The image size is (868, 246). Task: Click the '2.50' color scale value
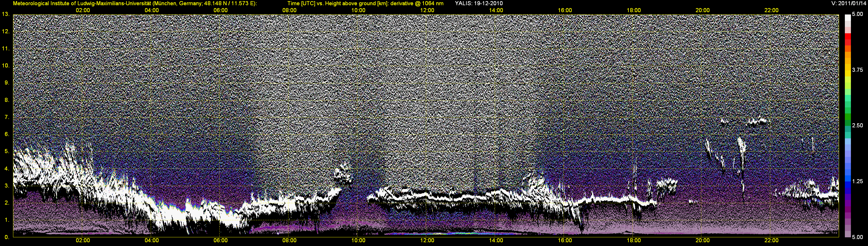tap(858, 125)
